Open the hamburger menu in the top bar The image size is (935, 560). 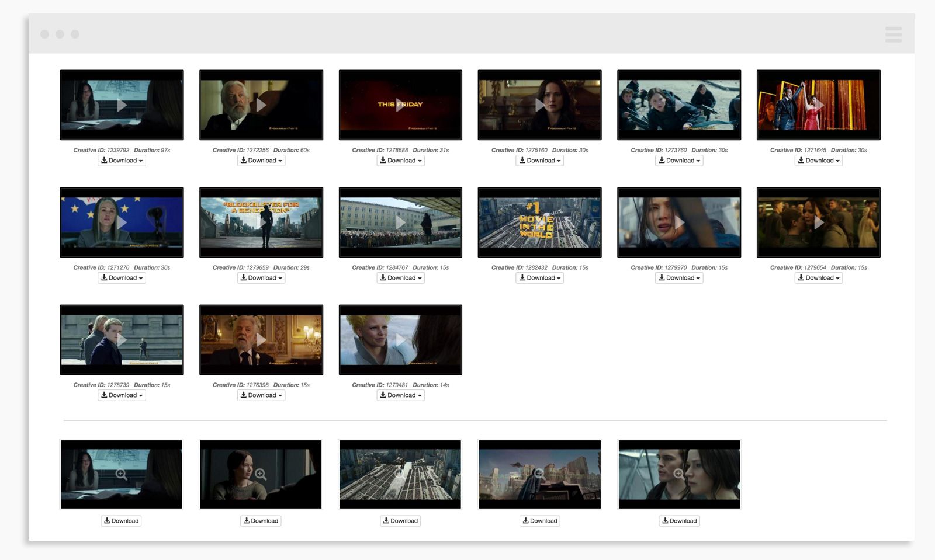coord(894,34)
